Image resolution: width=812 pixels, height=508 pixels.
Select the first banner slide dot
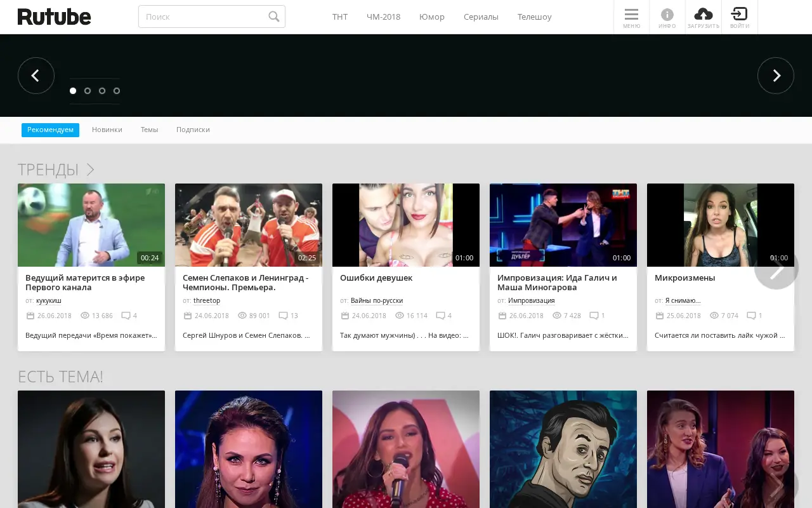73,91
